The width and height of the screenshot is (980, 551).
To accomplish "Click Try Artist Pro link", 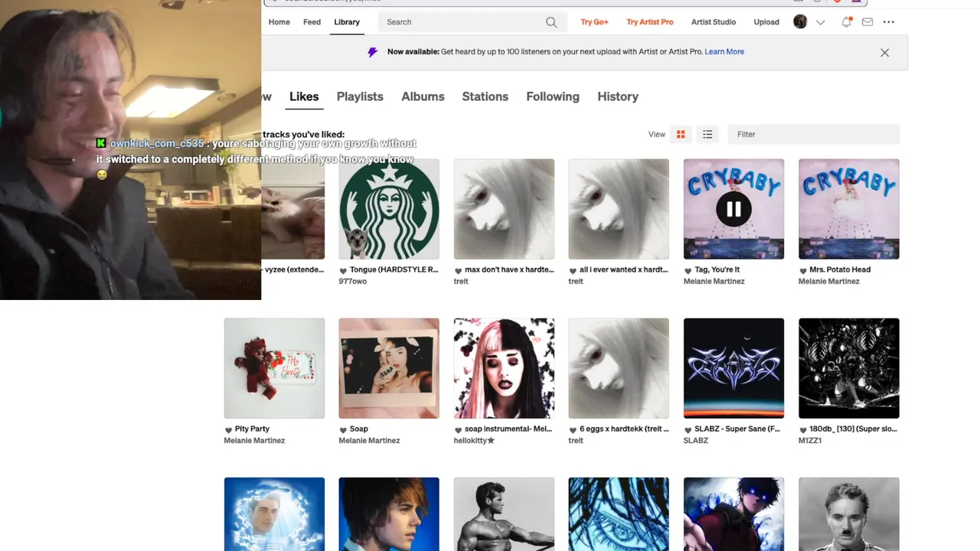I will tap(650, 22).
